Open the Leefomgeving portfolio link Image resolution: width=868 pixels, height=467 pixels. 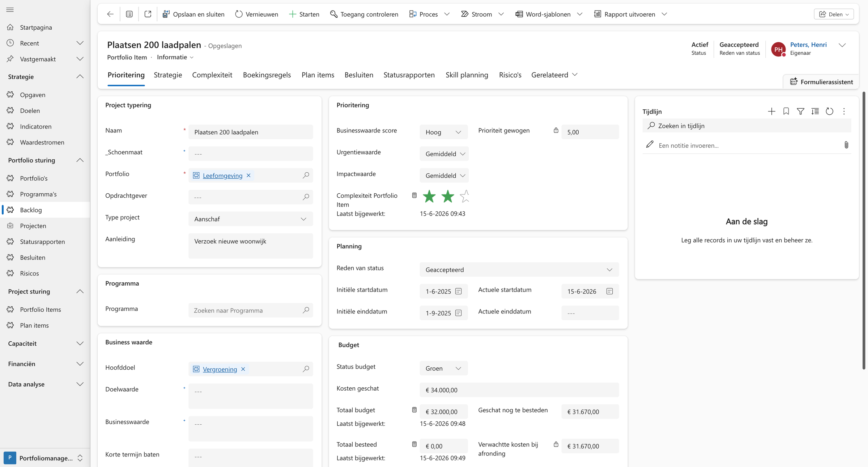point(222,176)
